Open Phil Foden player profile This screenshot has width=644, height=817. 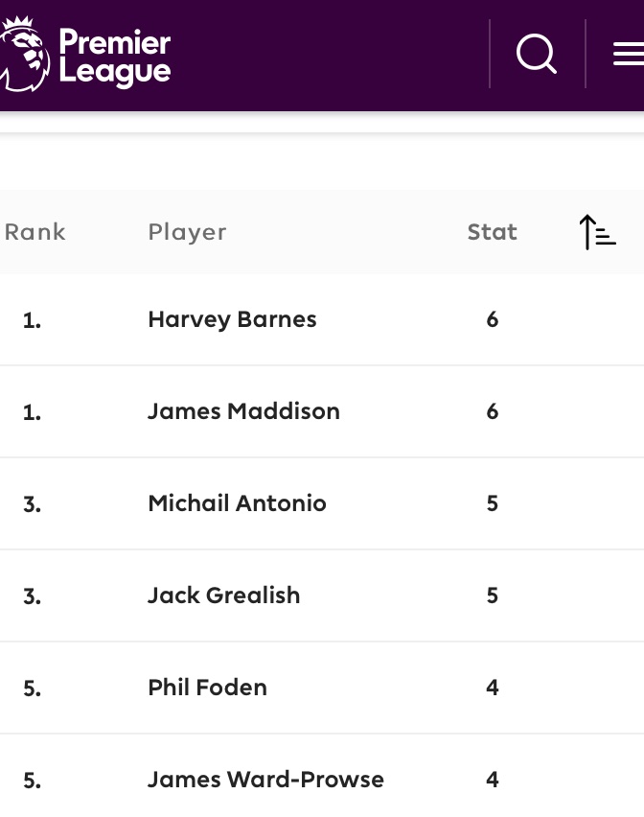207,688
